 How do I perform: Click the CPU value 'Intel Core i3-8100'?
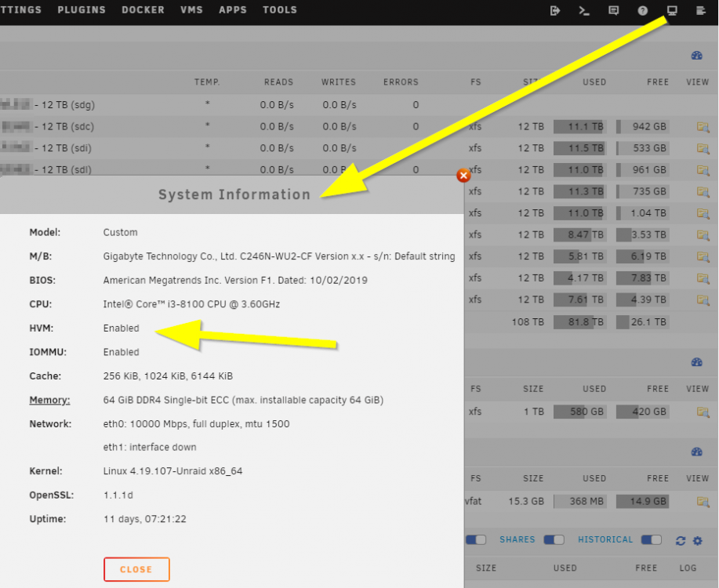pyautogui.click(x=191, y=304)
